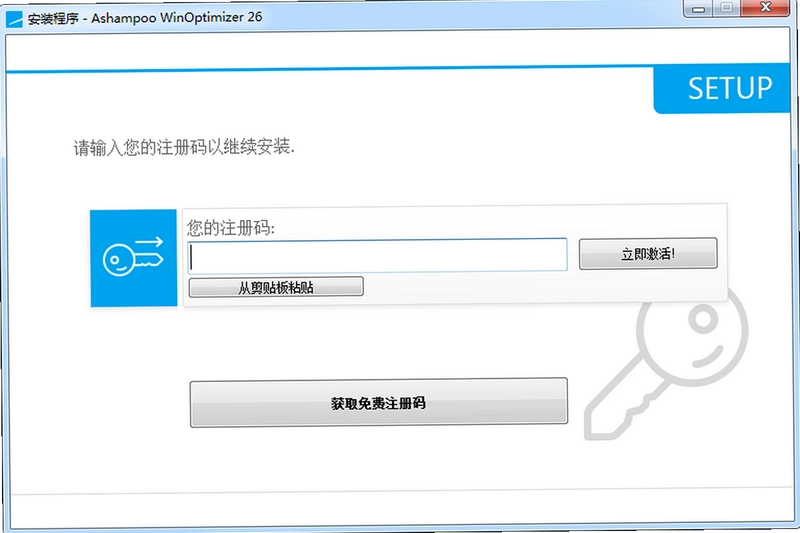Click the 您的注册码: label
The width and height of the screenshot is (800, 533).
[231, 227]
